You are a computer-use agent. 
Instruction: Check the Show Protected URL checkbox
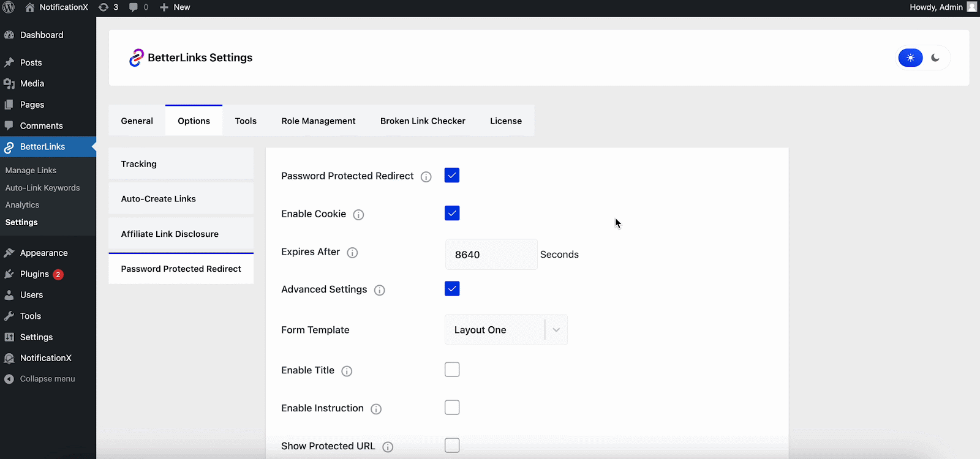[452, 446]
